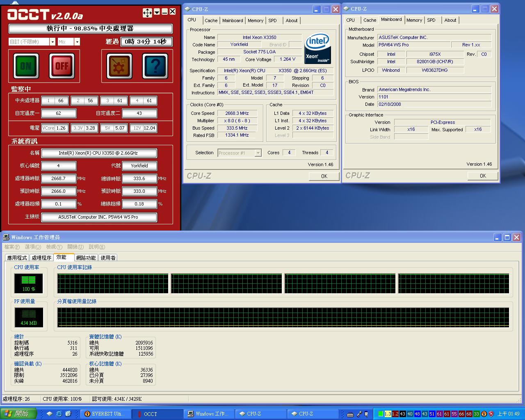Click OK in the left CPU-Z window

click(324, 176)
